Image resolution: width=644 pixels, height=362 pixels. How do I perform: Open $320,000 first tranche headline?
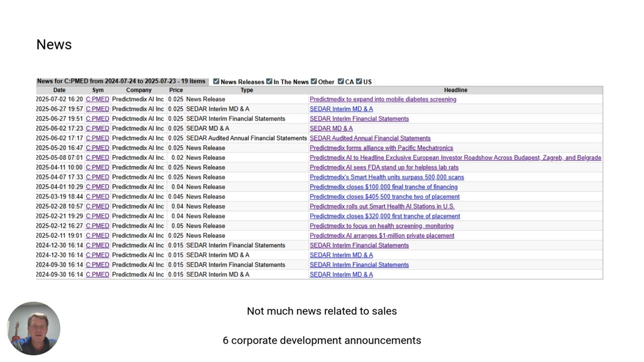click(385, 216)
